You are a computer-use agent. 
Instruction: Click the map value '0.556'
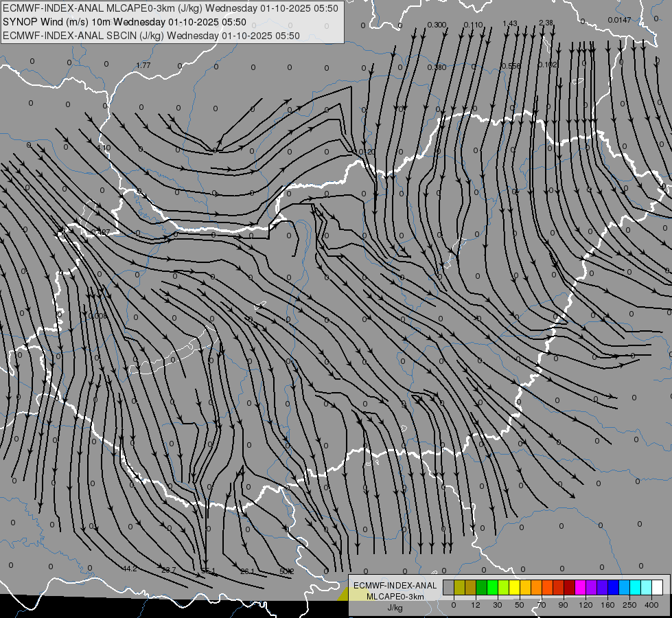(x=511, y=66)
